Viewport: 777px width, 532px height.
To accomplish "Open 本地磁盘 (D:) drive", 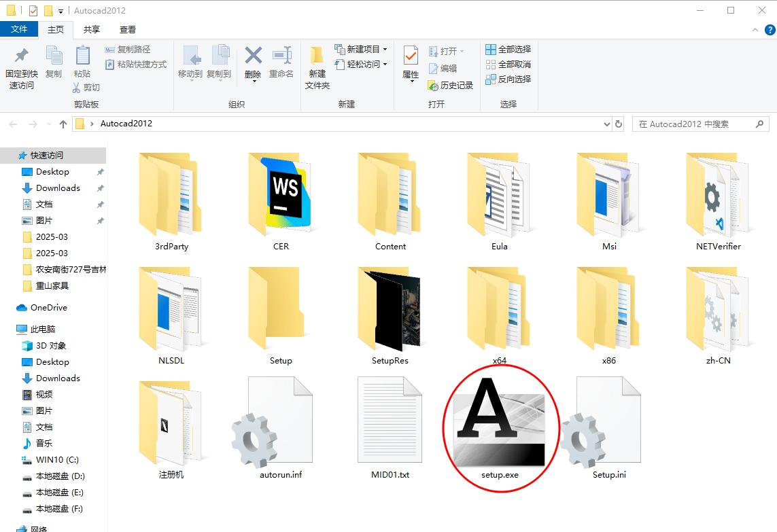I will pos(53,476).
